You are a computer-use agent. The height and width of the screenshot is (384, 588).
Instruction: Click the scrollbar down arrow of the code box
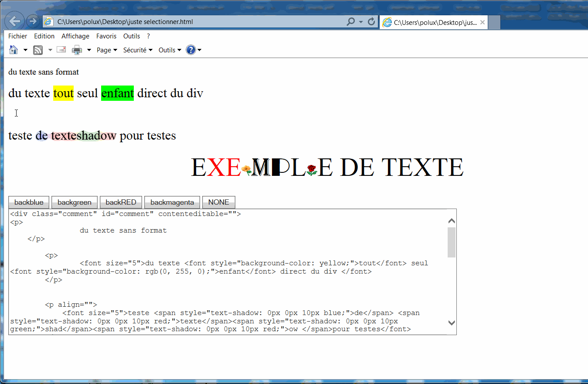[452, 323]
